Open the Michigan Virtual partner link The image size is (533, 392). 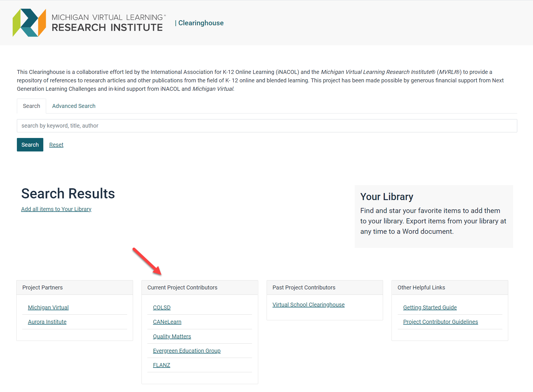click(48, 307)
